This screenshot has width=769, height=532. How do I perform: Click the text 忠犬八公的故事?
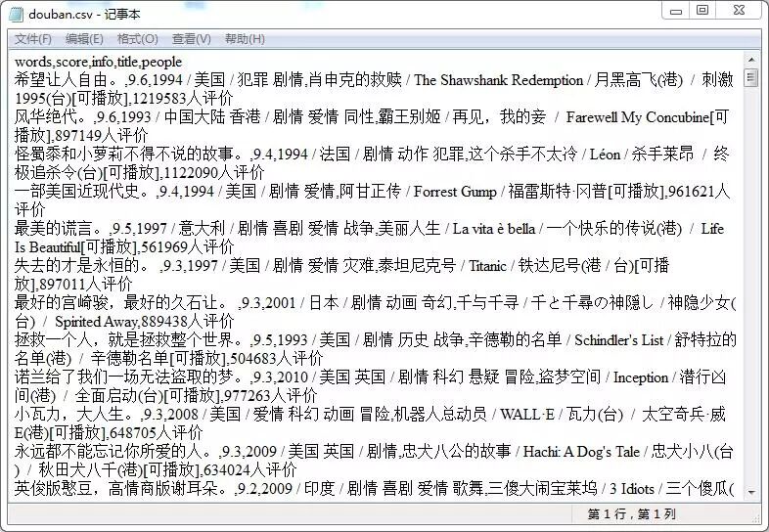click(x=456, y=452)
